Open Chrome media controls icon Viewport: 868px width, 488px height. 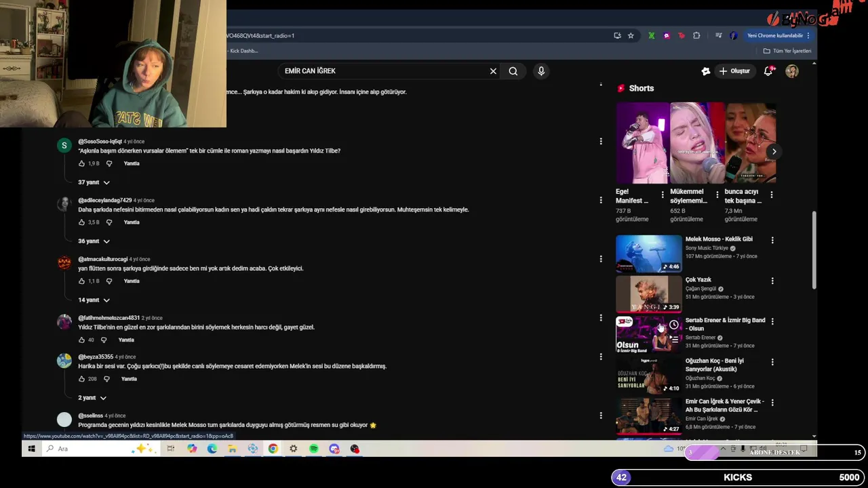pos(718,35)
